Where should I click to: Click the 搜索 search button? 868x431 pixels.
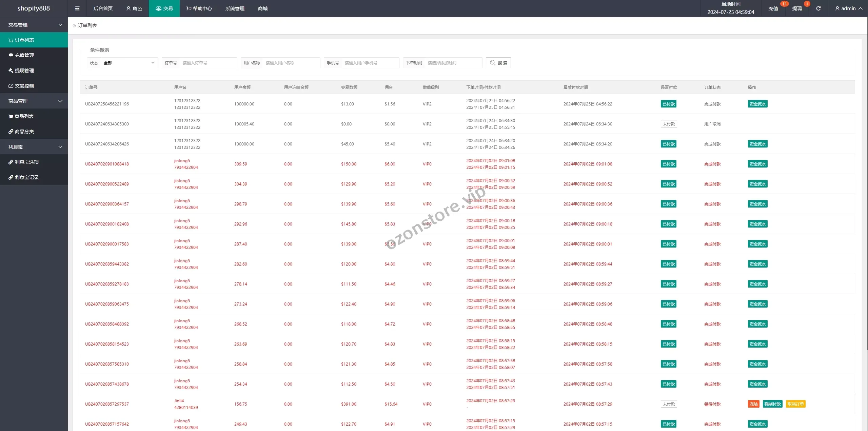(498, 63)
